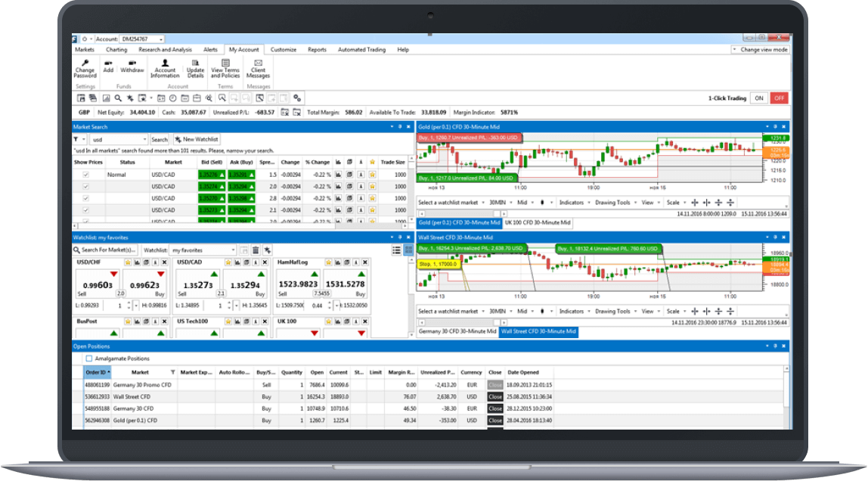This screenshot has height=481, width=868.
Task: Close the Wall Street CFD position
Action: pos(494,396)
